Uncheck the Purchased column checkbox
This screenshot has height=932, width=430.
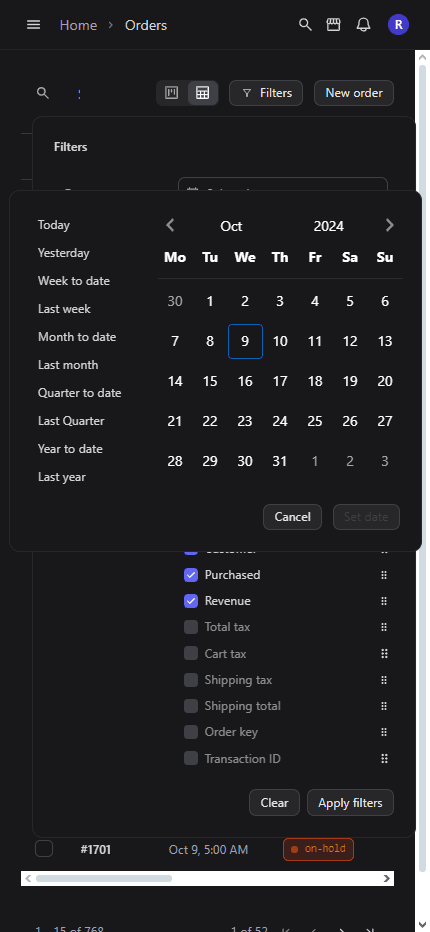(x=191, y=575)
